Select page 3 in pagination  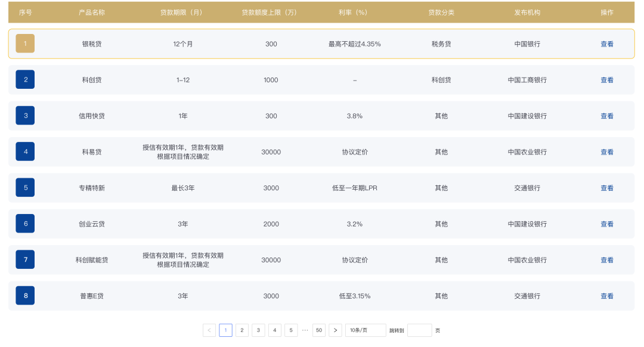(258, 330)
